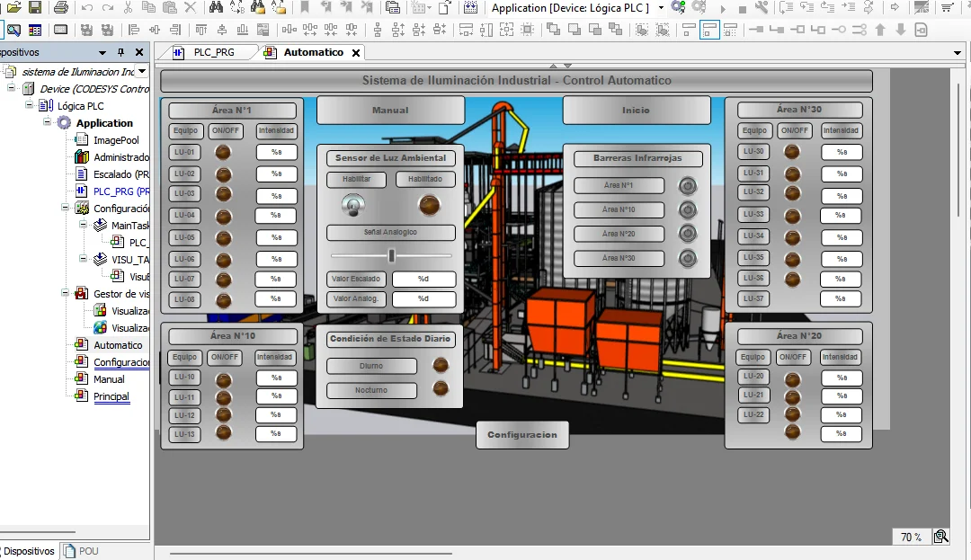Switch to the POU tab
The height and width of the screenshot is (560, 971).
81,551
